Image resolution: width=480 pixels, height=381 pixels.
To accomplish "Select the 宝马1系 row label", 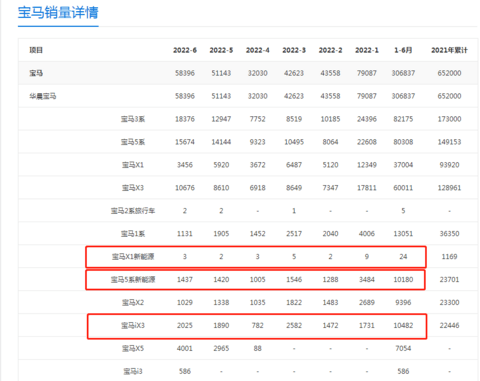I will 133,234.
